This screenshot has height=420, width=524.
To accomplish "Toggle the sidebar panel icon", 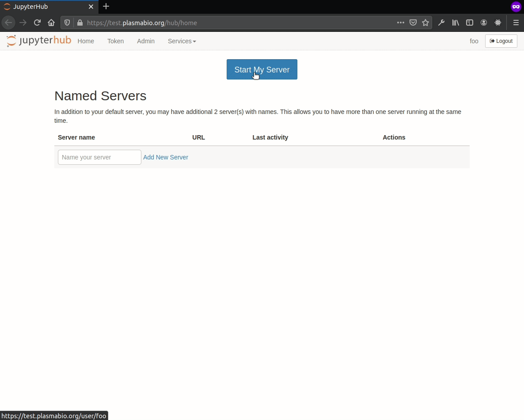I will pos(470,23).
